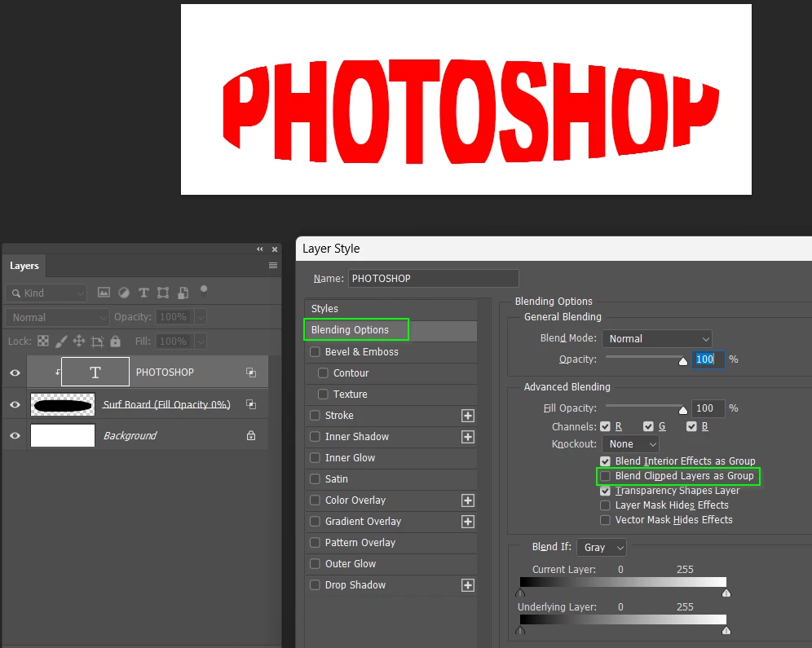Viewport: 812px width, 648px height.
Task: Check Layer Mask Hides Effects
Action: click(x=605, y=505)
